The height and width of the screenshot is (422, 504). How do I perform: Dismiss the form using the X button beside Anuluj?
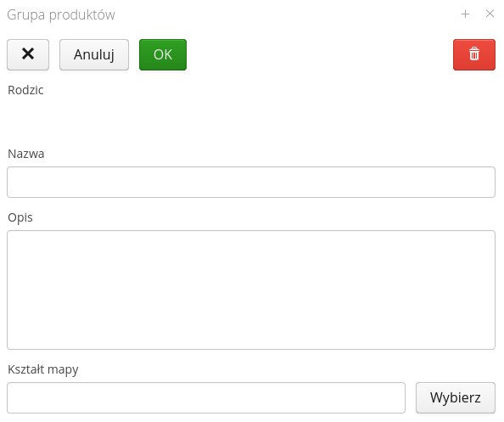tap(28, 54)
